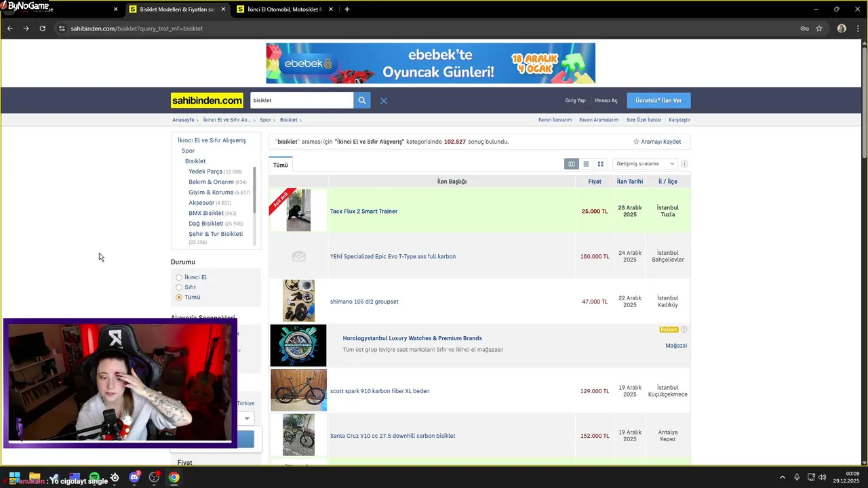Click the ebebek Oyuncak Günleri banner
The height and width of the screenshot is (488, 868).
431,63
